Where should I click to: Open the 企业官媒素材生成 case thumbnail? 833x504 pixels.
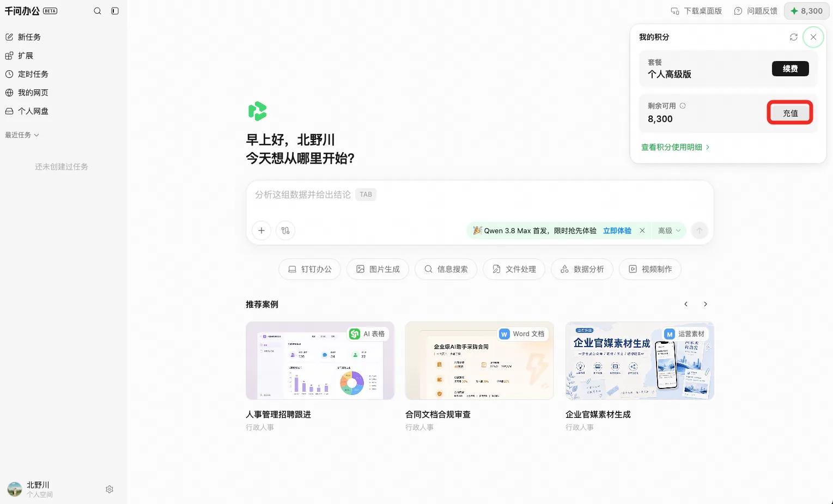(640, 361)
